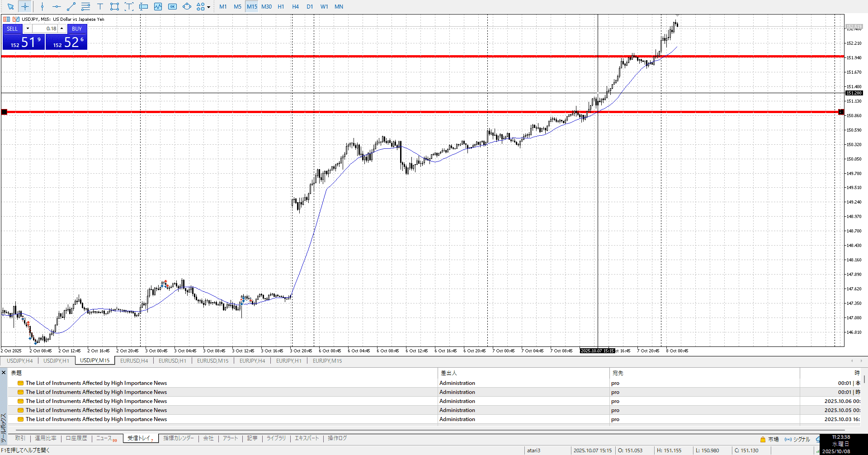Switch chart timeframe to D1

pyautogui.click(x=310, y=7)
